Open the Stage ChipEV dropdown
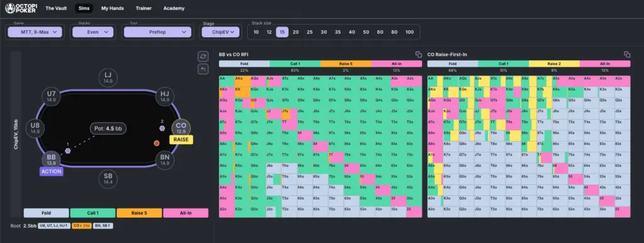The width and height of the screenshot is (644, 243). tap(221, 32)
